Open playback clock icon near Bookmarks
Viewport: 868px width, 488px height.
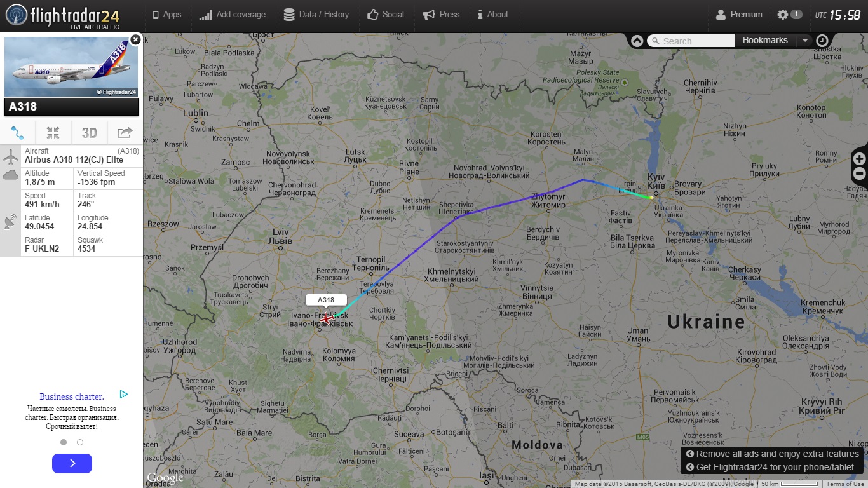click(x=822, y=41)
